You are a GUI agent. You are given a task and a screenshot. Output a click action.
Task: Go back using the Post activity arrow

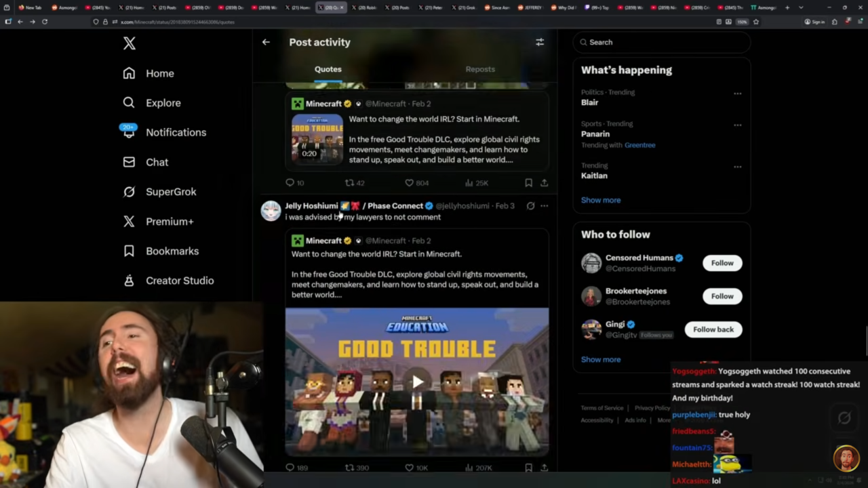266,42
